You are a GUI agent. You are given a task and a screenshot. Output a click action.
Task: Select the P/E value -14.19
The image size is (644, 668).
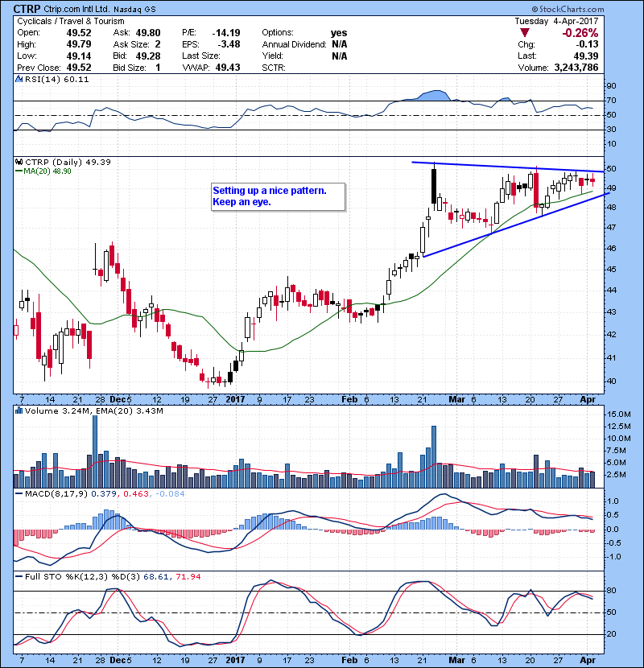(226, 33)
